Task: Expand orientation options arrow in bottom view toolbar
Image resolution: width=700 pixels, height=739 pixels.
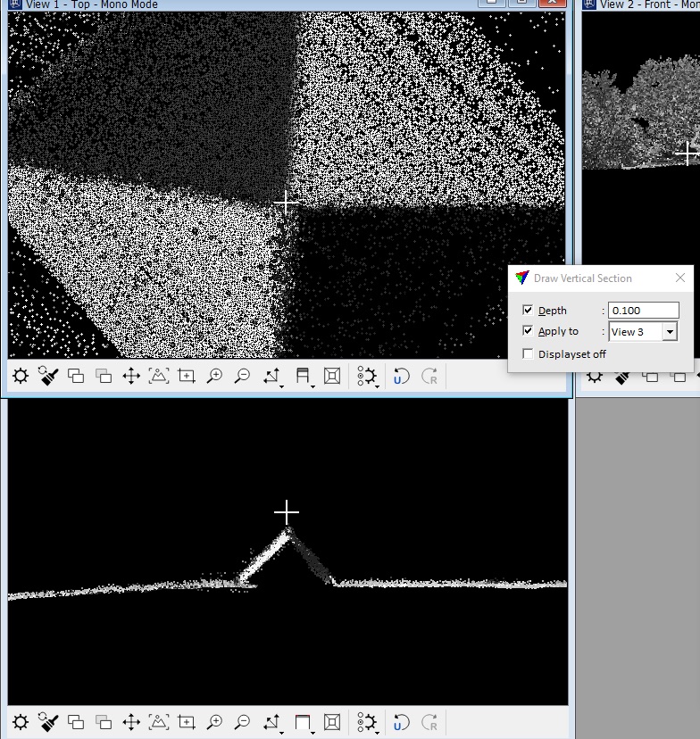Action: 312,733
